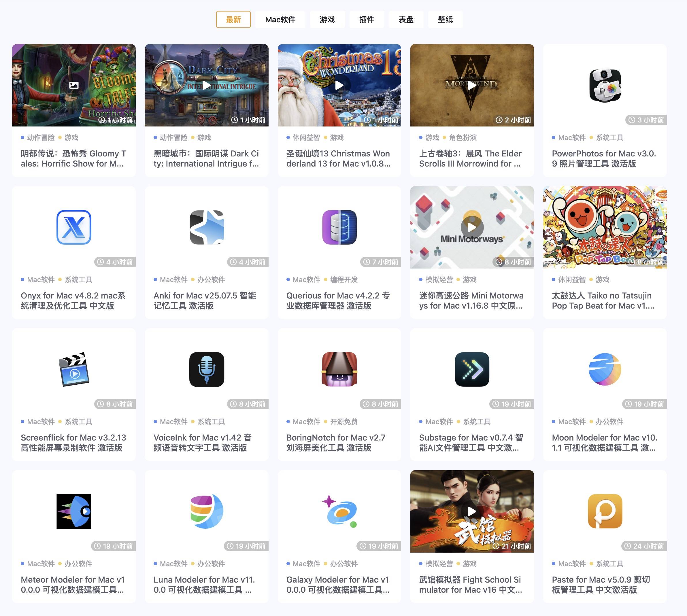Open title Meteor Modeler for Mac
Screen dimensions: 687x616
click(73, 585)
